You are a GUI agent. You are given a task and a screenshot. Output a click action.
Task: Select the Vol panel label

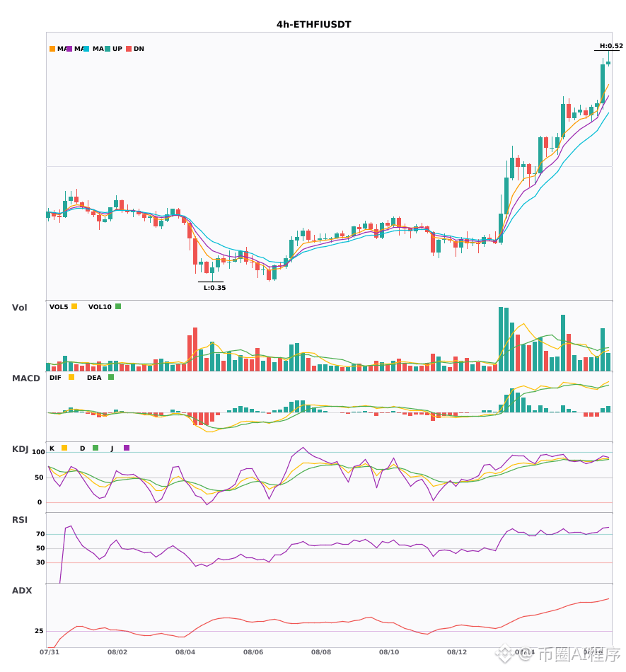click(x=19, y=308)
